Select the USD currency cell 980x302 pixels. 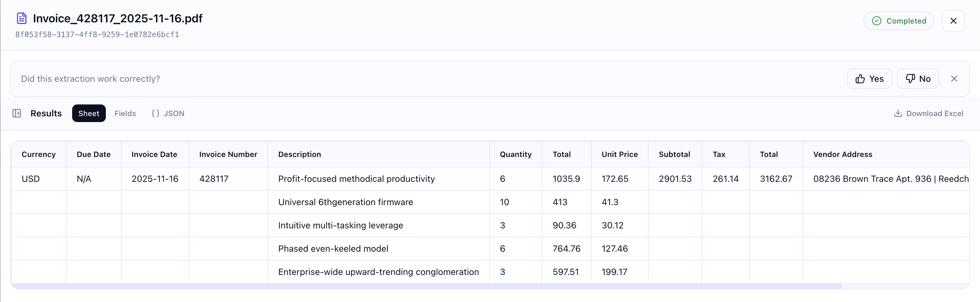pos(38,179)
